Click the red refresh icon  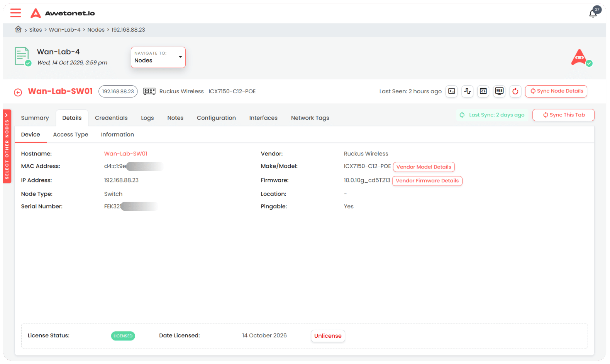tap(515, 91)
